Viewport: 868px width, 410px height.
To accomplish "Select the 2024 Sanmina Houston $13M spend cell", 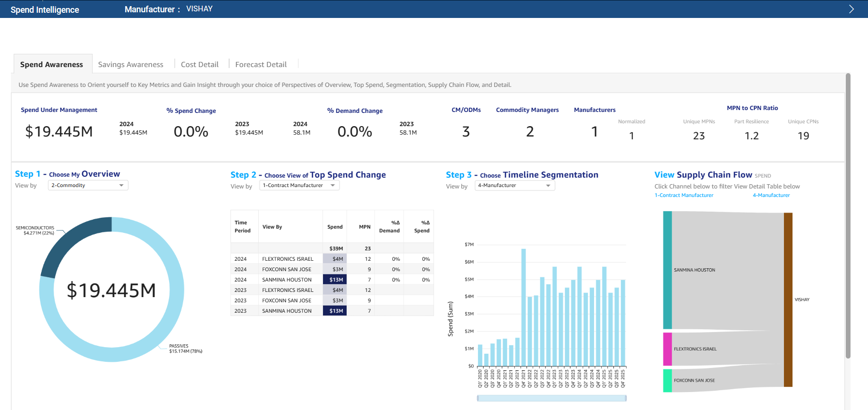I will (335, 280).
